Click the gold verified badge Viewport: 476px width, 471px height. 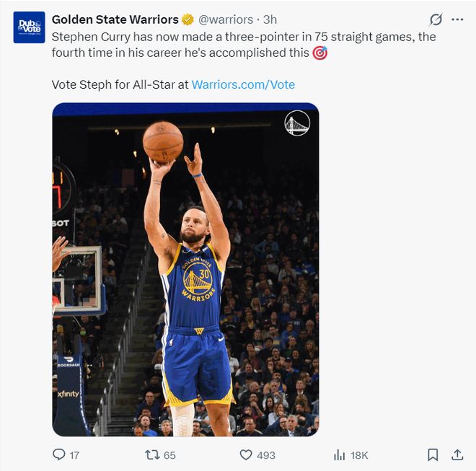(x=188, y=19)
